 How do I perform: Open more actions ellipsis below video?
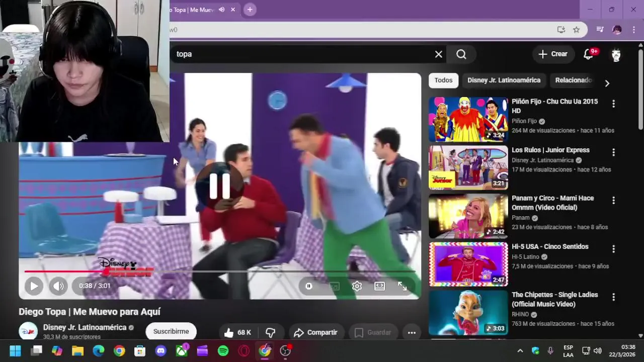click(x=412, y=332)
